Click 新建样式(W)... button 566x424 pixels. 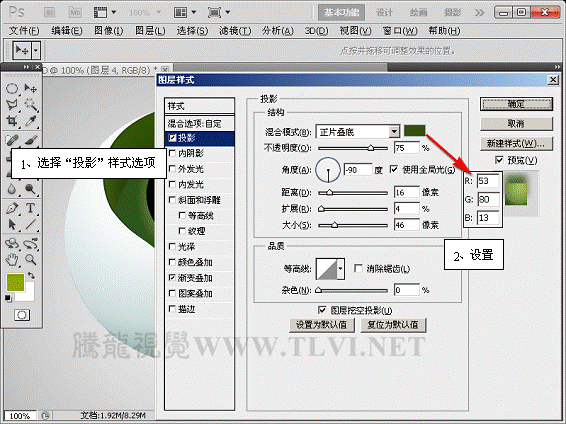pos(516,143)
